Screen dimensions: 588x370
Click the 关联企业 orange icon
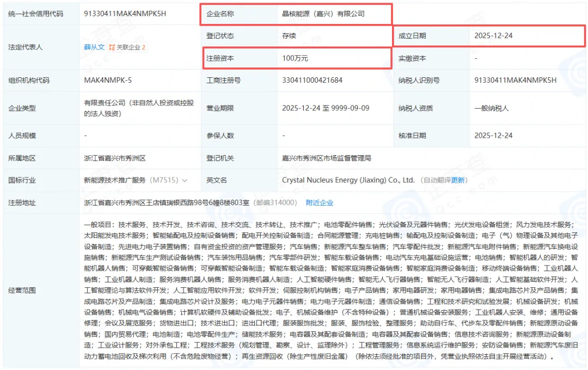112,47
